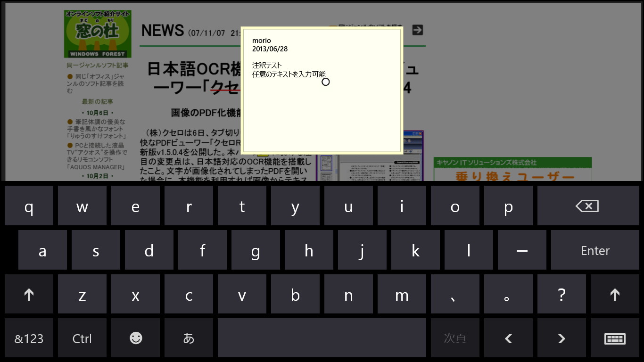
Task: Change keyboard layout via the keyboard icon key
Action: click(615, 338)
